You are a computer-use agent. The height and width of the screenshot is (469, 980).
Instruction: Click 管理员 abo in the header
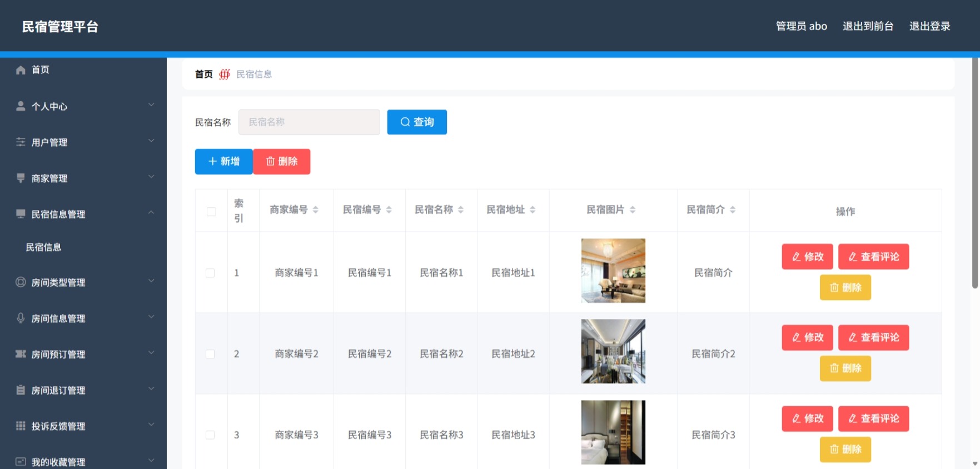pyautogui.click(x=801, y=26)
